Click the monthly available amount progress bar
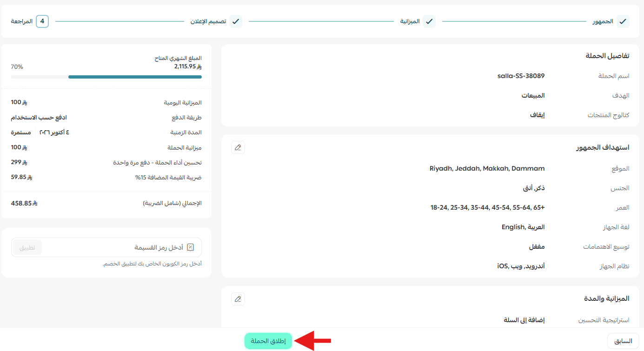 (x=106, y=77)
